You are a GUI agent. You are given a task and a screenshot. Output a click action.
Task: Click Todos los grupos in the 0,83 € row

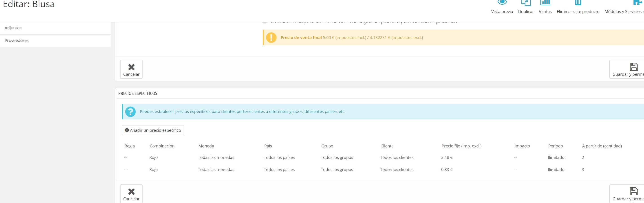click(x=337, y=170)
